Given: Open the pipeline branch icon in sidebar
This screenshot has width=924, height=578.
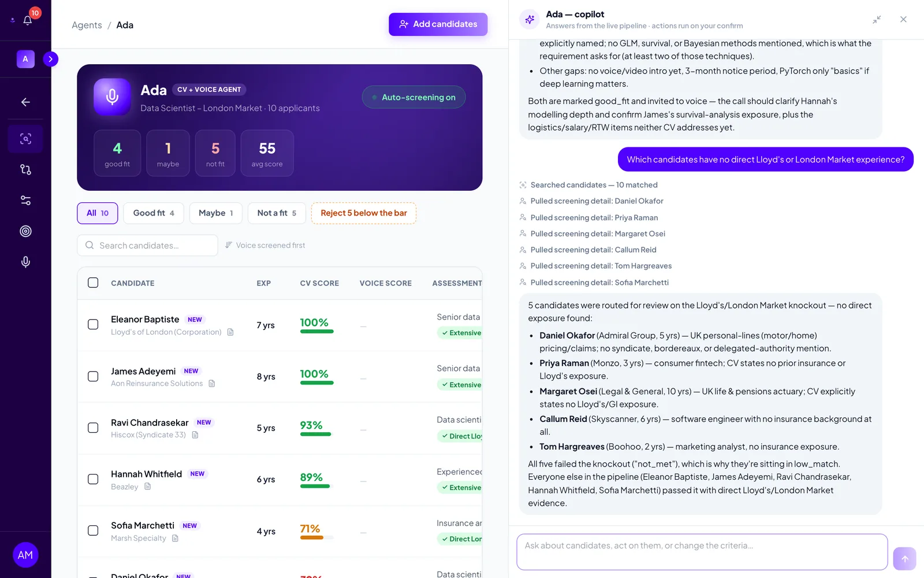Looking at the screenshot, I should click(25, 169).
